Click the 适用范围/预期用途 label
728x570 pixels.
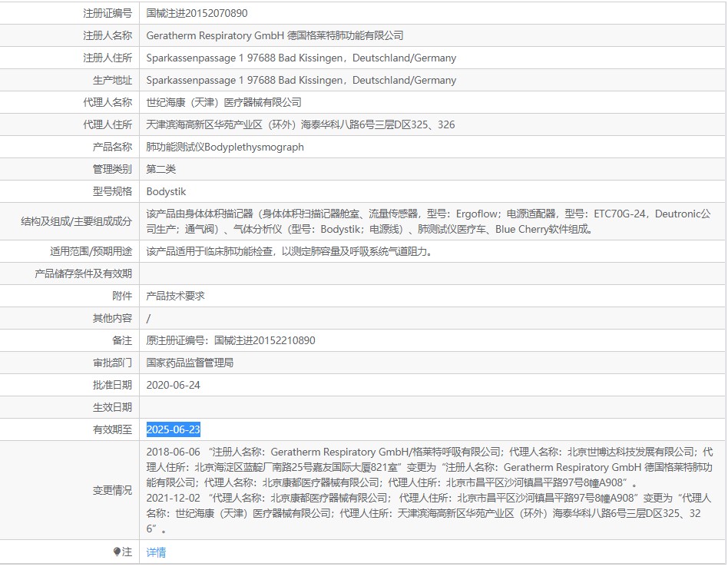91,251
